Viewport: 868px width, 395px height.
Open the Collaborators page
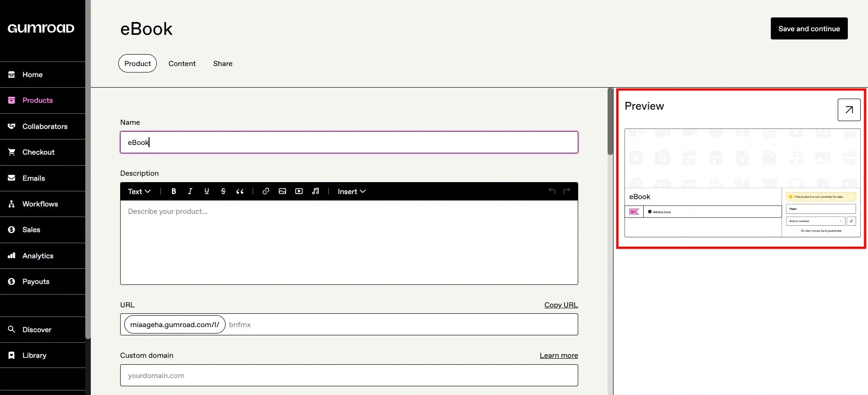(x=43, y=126)
